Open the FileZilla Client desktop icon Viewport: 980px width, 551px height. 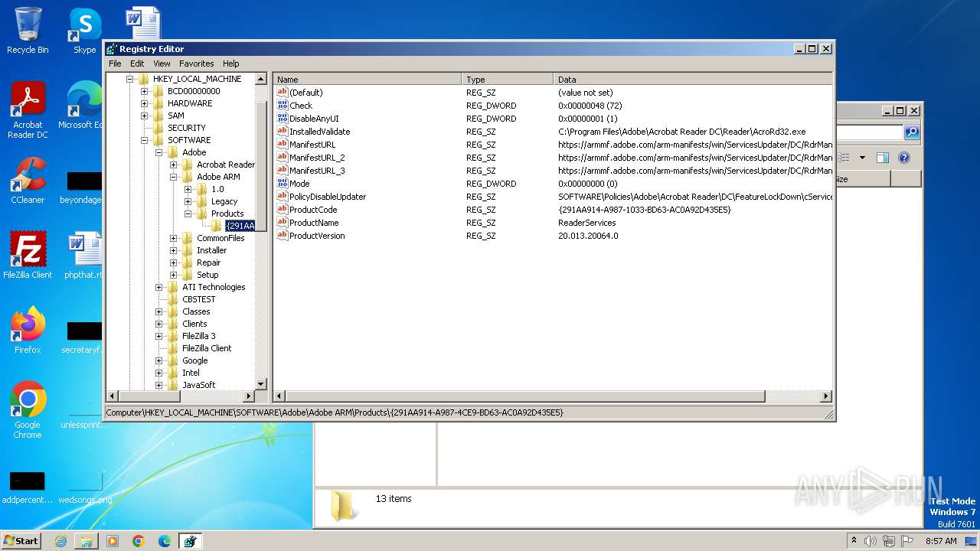point(28,256)
